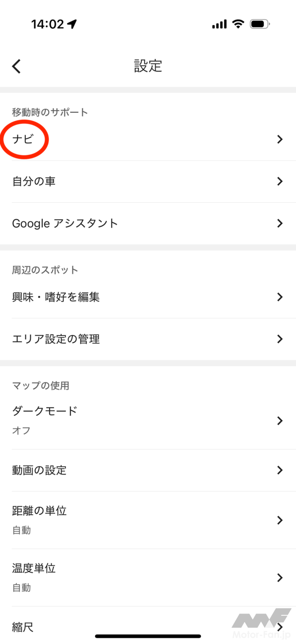Tap the chevron beside Google アシスタント
296x644 pixels.
pos(280,223)
